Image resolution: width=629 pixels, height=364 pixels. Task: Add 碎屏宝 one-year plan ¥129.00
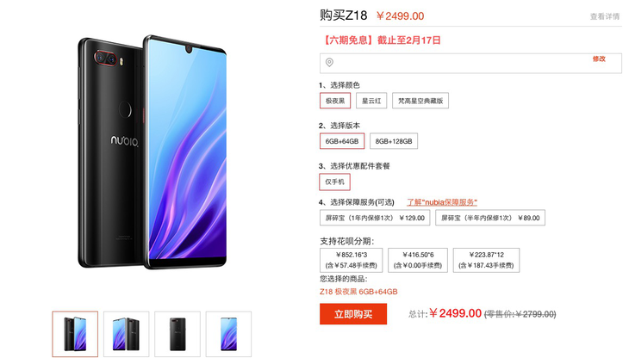click(x=375, y=218)
